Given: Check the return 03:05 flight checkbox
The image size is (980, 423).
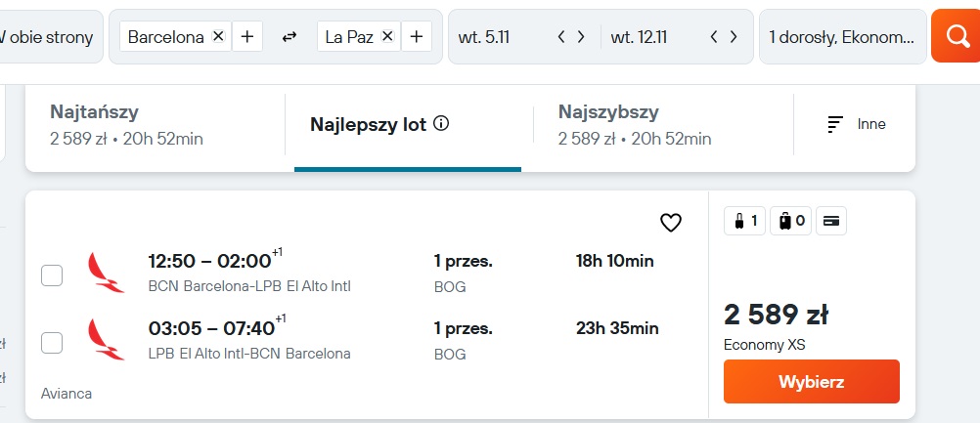Looking at the screenshot, I should (x=52, y=343).
